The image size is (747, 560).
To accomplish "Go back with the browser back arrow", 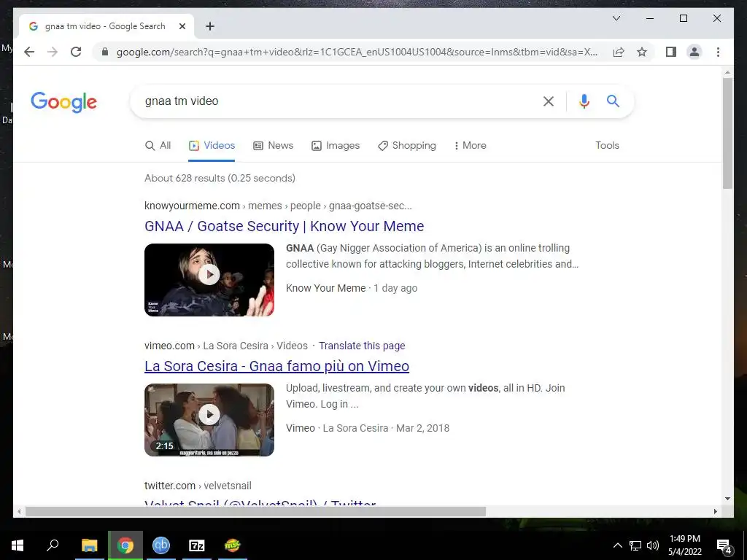I will click(x=29, y=52).
